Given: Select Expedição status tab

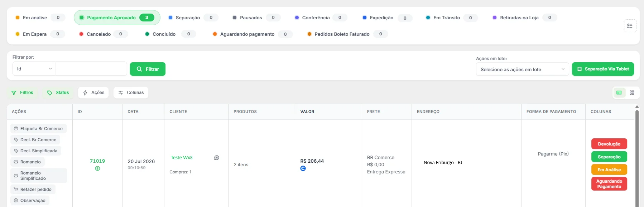Looking at the screenshot, I should pyautogui.click(x=387, y=18).
